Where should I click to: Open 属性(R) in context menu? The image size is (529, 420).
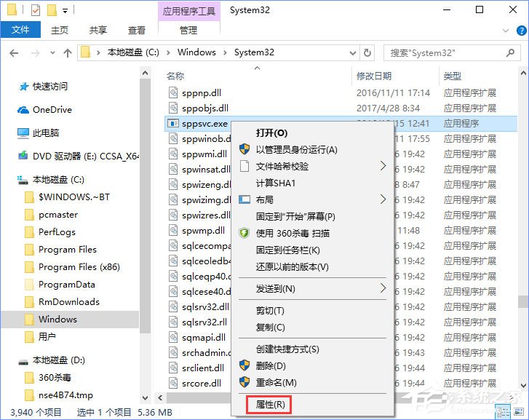269,405
